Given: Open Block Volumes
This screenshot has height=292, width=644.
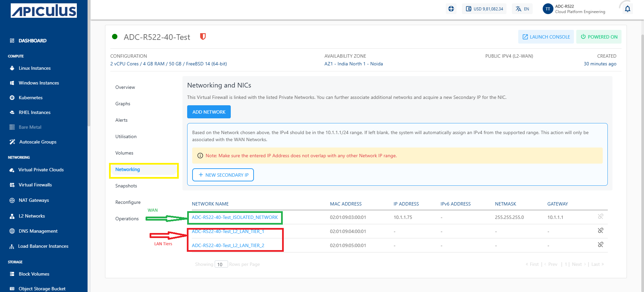Looking at the screenshot, I should (34, 274).
